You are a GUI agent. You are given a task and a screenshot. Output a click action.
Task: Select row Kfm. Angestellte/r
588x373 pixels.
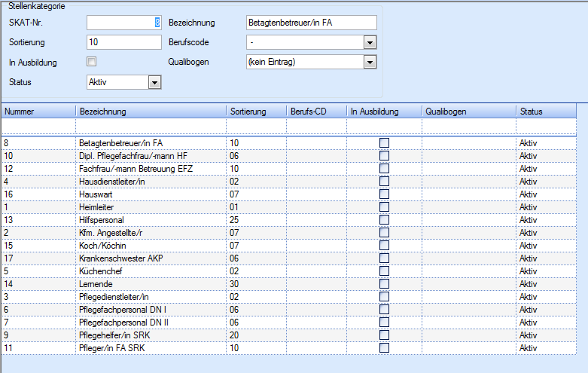[x=289, y=233]
